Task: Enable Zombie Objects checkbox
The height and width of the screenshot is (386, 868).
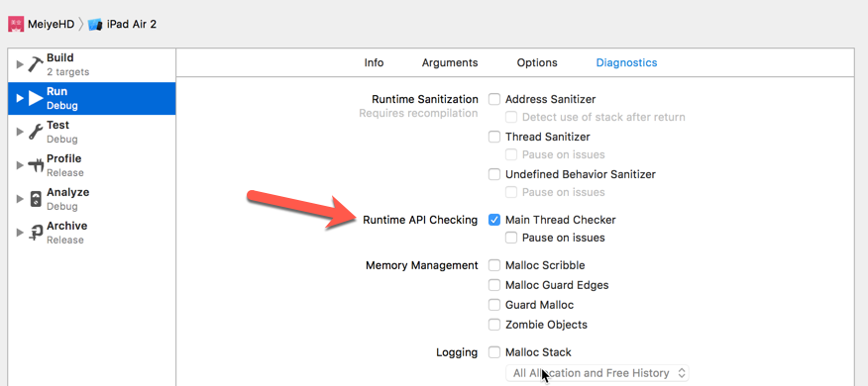Action: (x=494, y=325)
